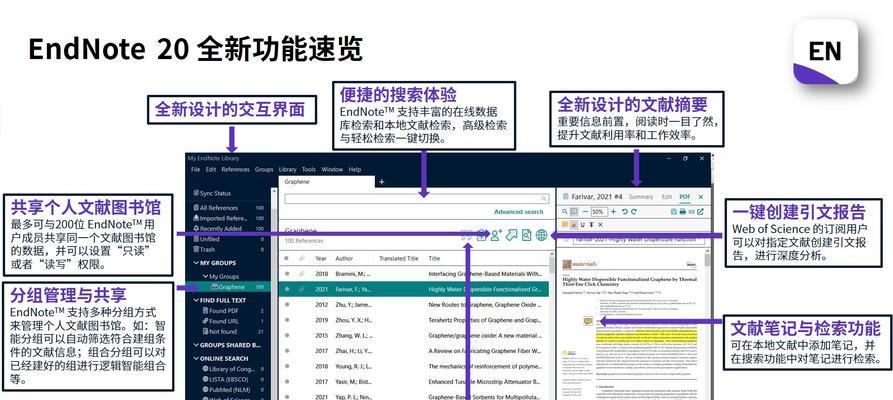Add a new tab with plus button
The height and width of the screenshot is (400, 893).
tap(382, 182)
